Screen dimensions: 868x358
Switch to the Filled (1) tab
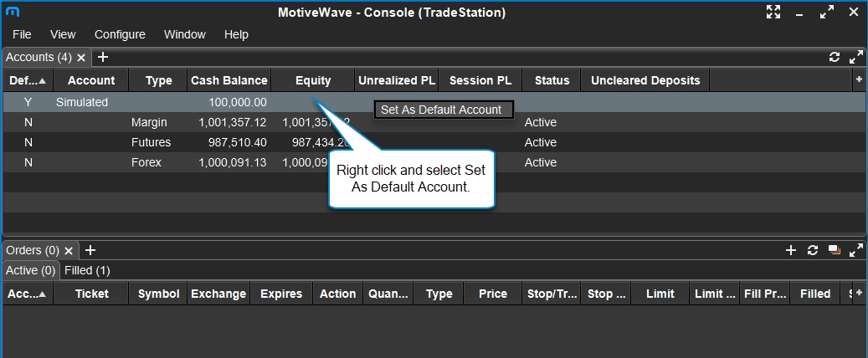pos(87,270)
